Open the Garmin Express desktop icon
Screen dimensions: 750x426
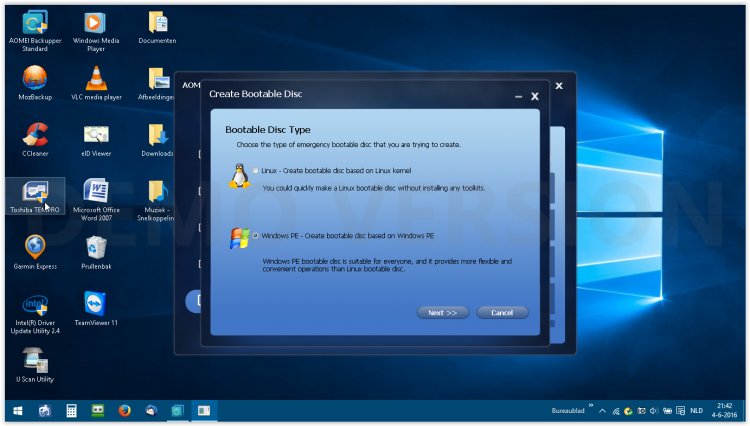point(35,247)
